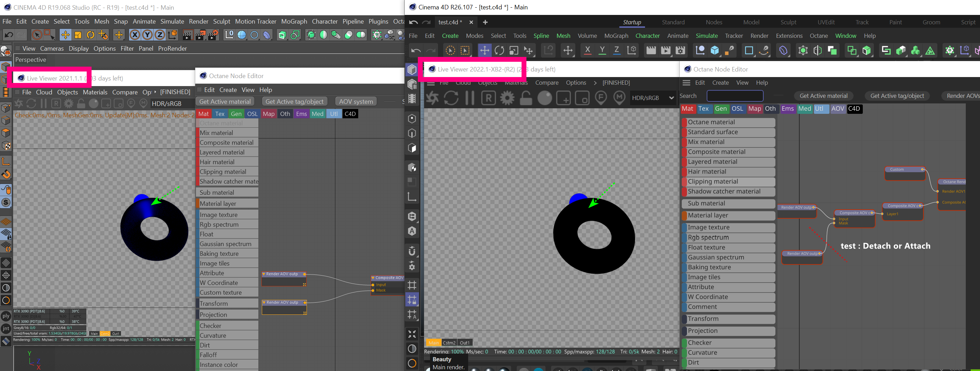Click Standard surface in R26 node list

point(729,132)
